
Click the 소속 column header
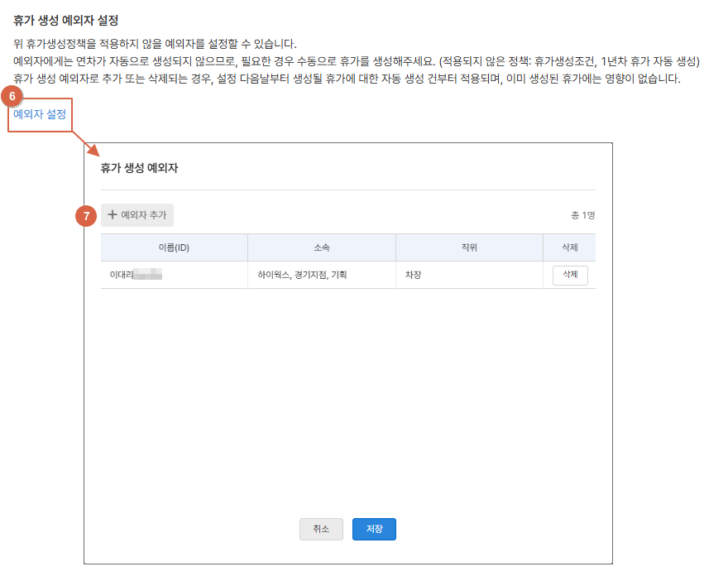321,247
